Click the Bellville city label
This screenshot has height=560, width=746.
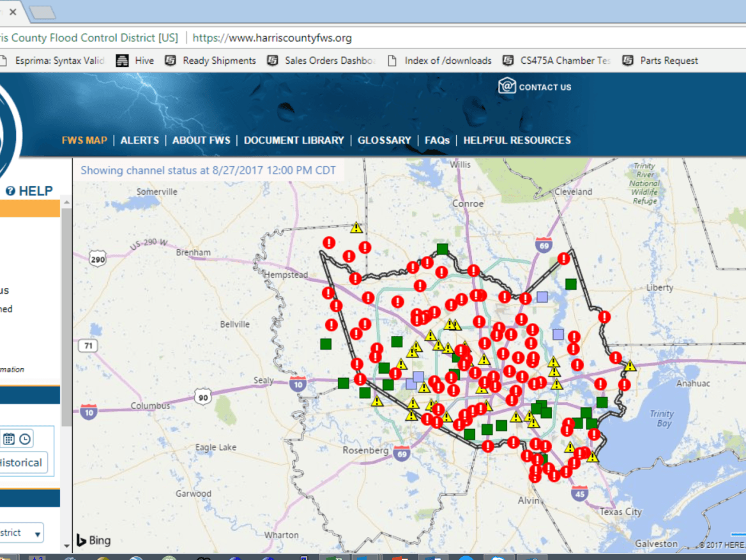[x=234, y=324]
